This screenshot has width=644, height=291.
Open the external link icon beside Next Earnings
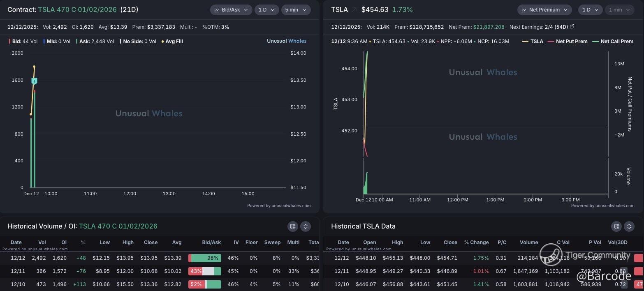point(572,27)
